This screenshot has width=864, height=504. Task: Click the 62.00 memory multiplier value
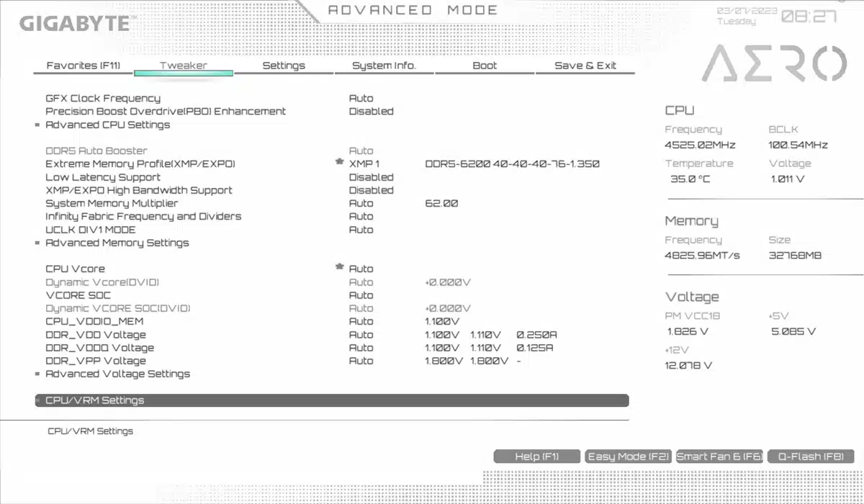441,203
